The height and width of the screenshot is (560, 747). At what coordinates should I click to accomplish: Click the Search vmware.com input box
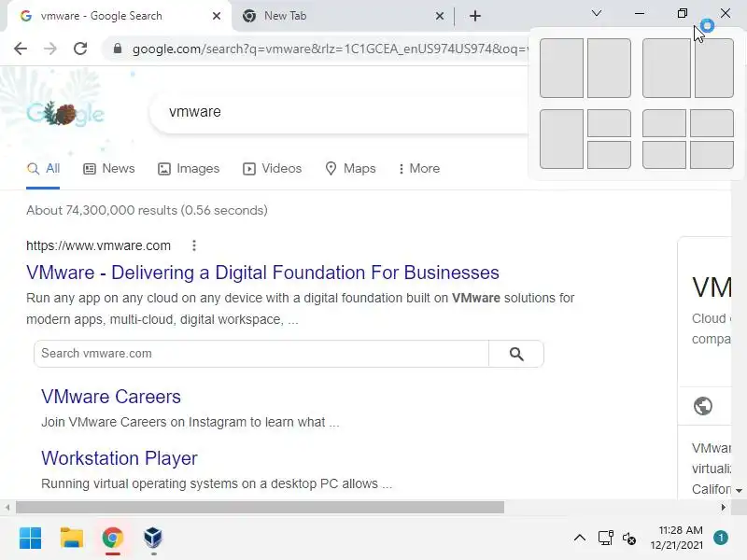coord(261,354)
